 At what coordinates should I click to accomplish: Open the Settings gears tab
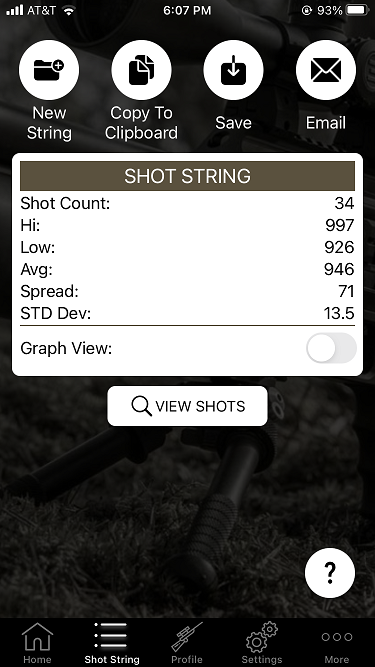[261, 642]
